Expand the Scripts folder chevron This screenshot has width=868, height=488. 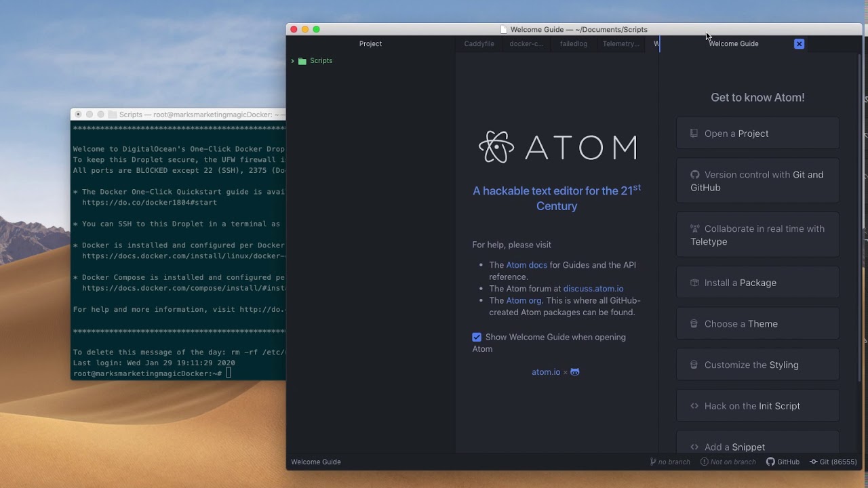click(x=292, y=61)
